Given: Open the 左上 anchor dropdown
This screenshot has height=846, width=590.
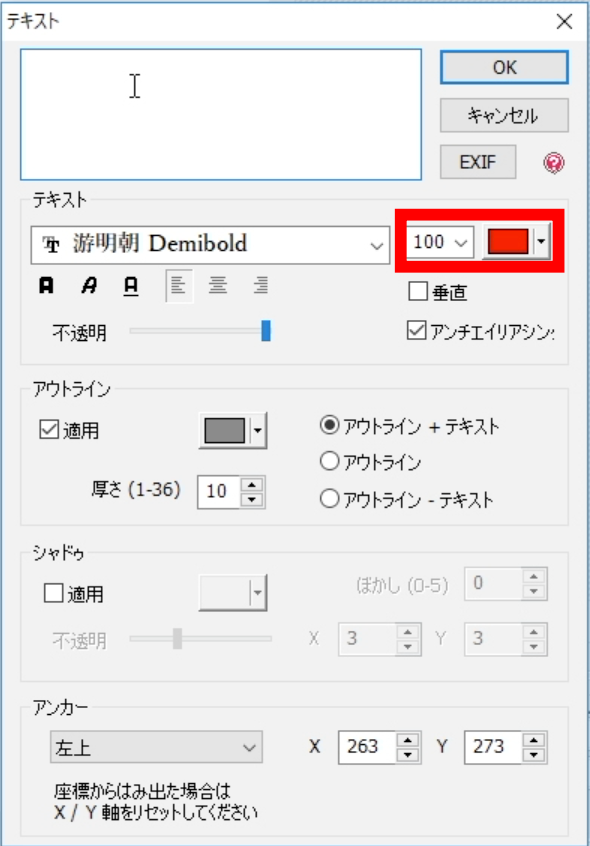Looking at the screenshot, I should pyautogui.click(x=156, y=747).
